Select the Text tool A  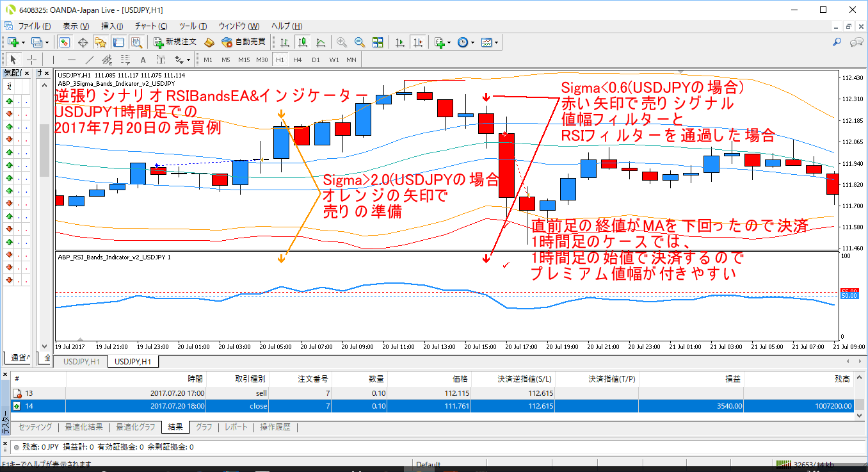pyautogui.click(x=143, y=60)
